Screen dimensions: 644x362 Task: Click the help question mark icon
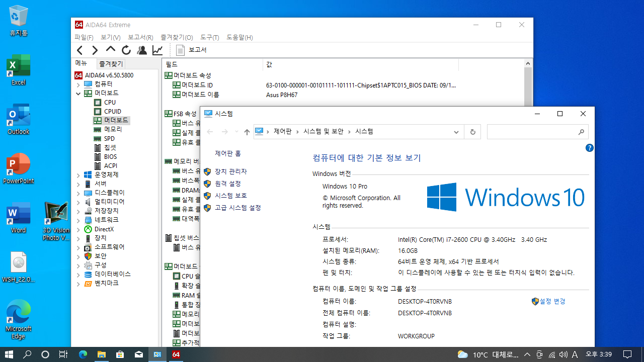tap(590, 148)
